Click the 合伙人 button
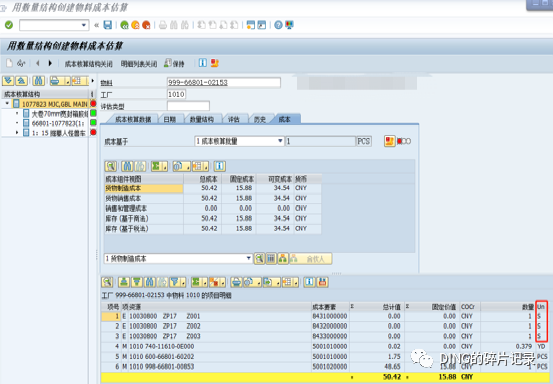This screenshot has height=384, width=553. [310, 259]
